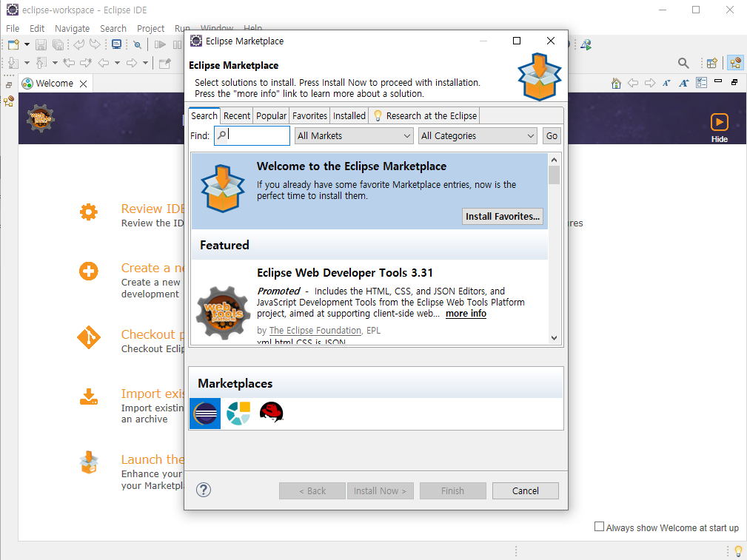The width and height of the screenshot is (747, 560).
Task: Click the New wizard toolbar icon
Action: point(13,45)
